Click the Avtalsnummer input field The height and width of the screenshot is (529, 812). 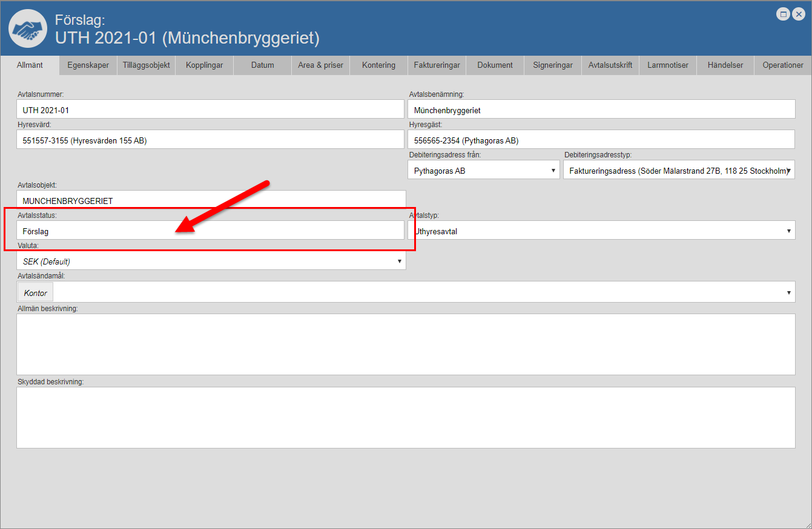click(210, 110)
